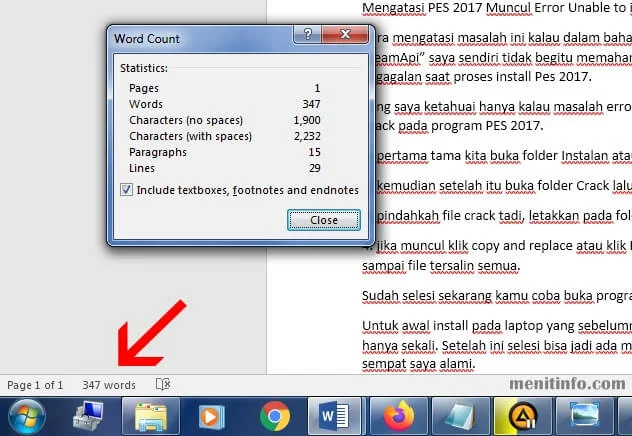Click Page 1 of 1 in status bar
The image size is (632, 436).
(x=35, y=385)
